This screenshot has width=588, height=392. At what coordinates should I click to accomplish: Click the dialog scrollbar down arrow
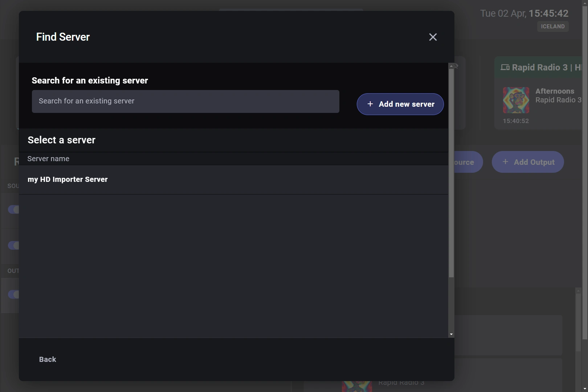(x=451, y=334)
